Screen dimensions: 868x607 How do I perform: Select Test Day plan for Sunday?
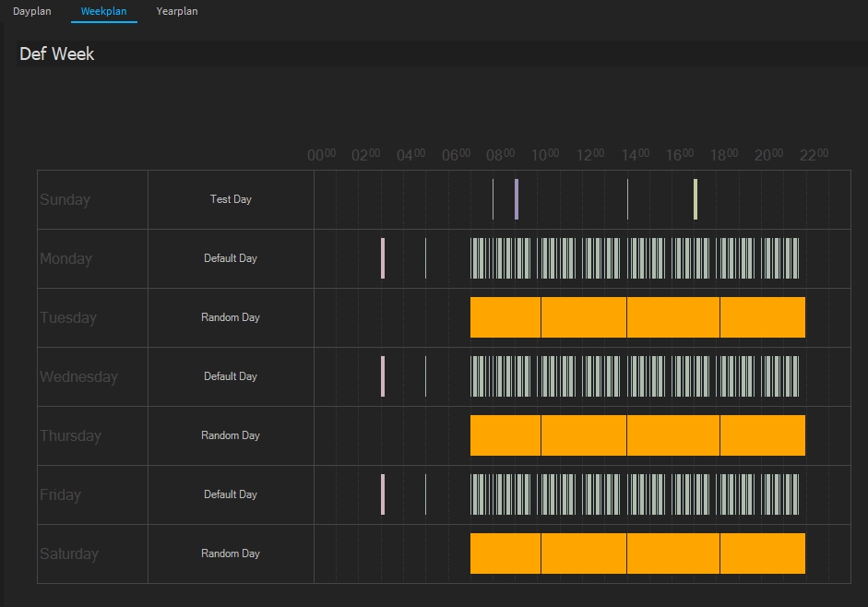click(231, 199)
